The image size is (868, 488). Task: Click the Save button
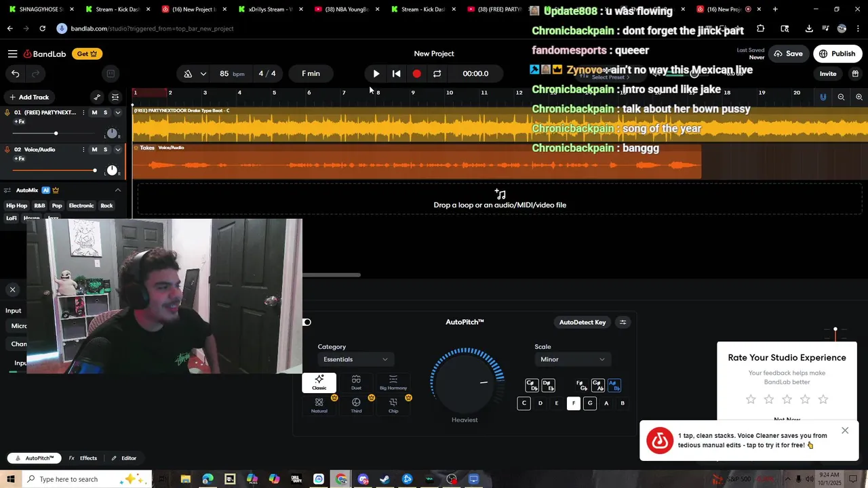(x=788, y=54)
